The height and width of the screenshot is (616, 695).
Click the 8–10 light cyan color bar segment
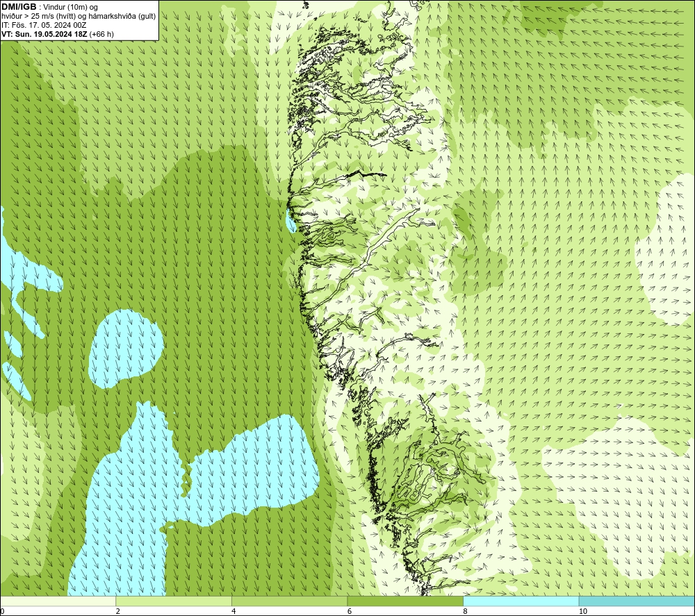521,601
